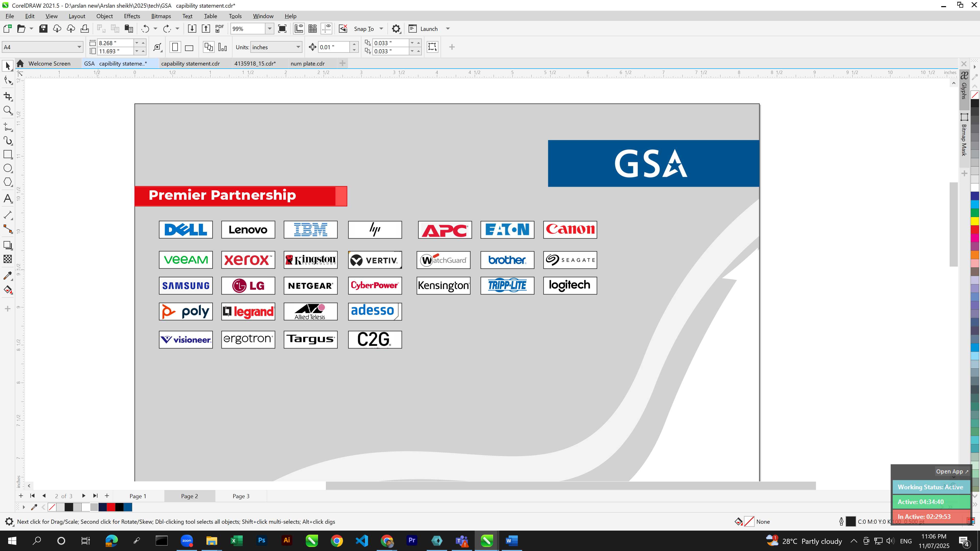980x551 pixels.
Task: Select the Ellipse tool
Action: point(8,168)
